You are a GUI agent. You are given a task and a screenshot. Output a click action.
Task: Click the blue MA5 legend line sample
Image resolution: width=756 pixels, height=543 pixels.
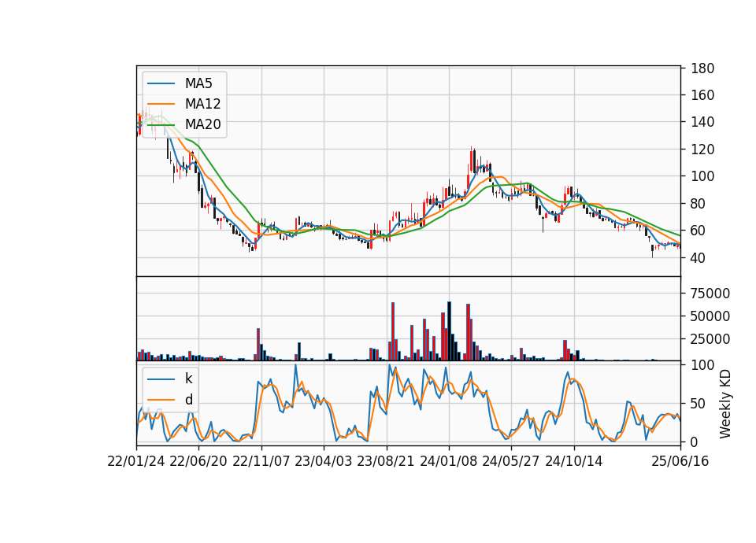click(161, 83)
